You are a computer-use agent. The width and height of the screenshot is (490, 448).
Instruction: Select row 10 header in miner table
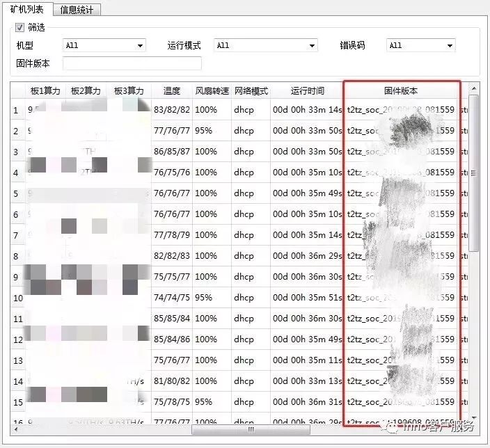17,298
